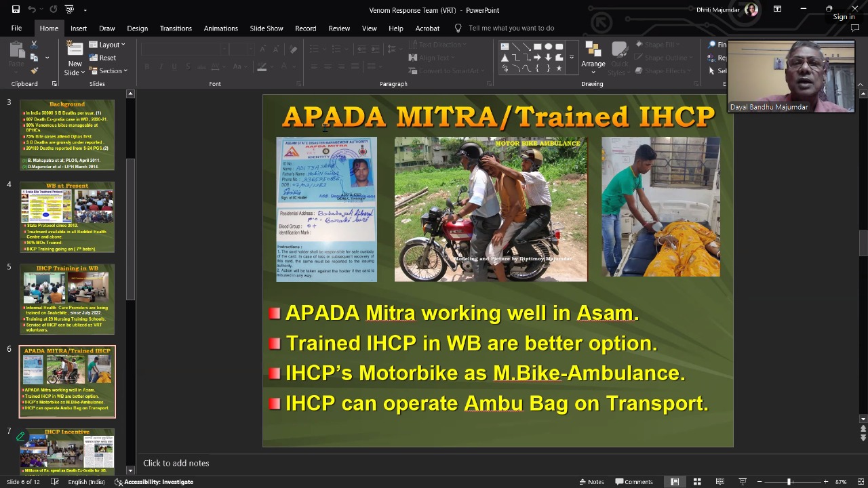
Task: Go to the Slide Show tab
Action: [x=267, y=28]
